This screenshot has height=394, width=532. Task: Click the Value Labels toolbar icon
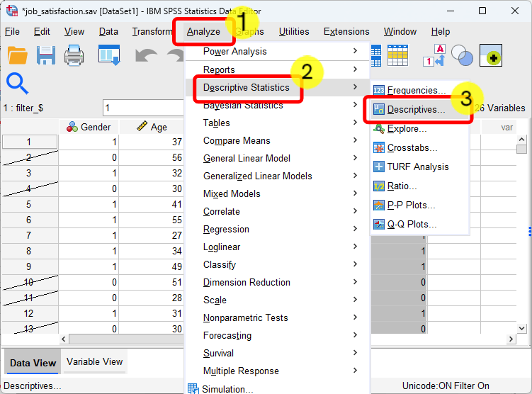434,55
